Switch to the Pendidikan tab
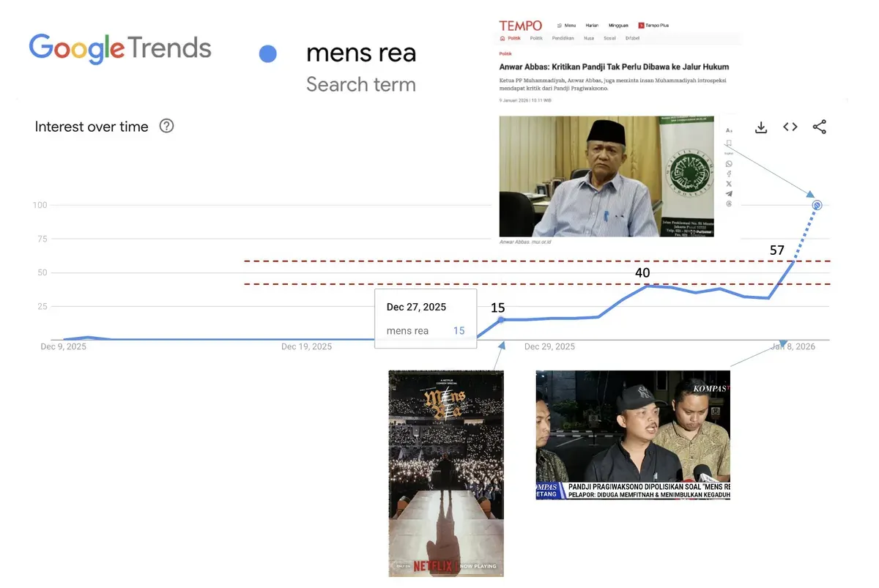 tap(563, 38)
